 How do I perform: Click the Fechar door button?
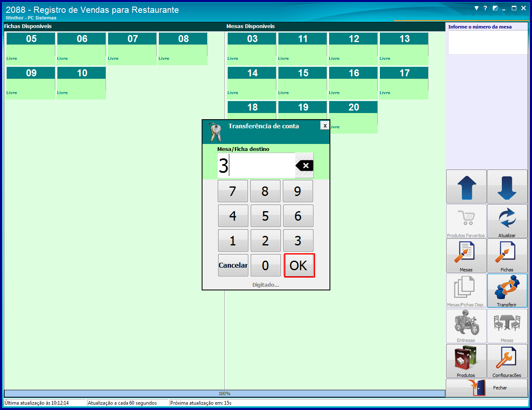coord(487,388)
